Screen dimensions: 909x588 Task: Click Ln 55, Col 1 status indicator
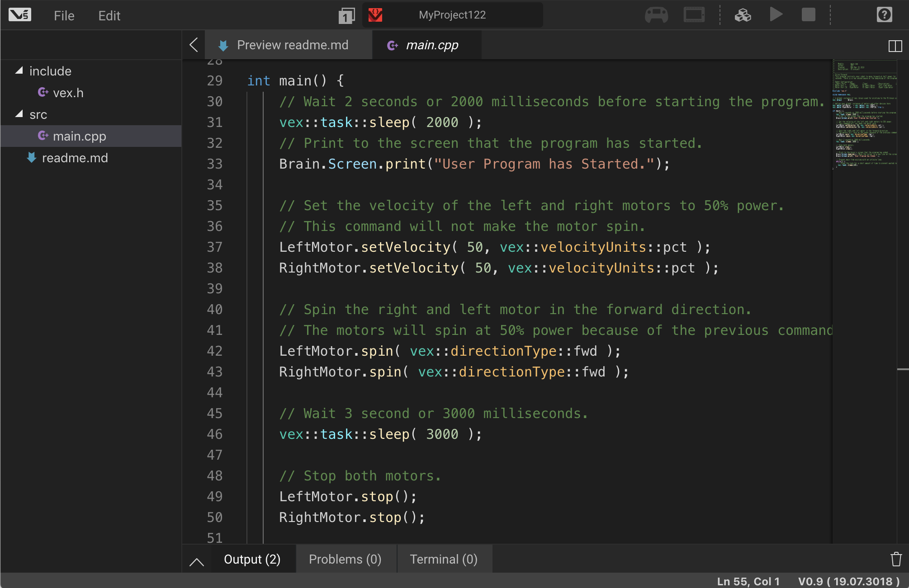point(748,581)
